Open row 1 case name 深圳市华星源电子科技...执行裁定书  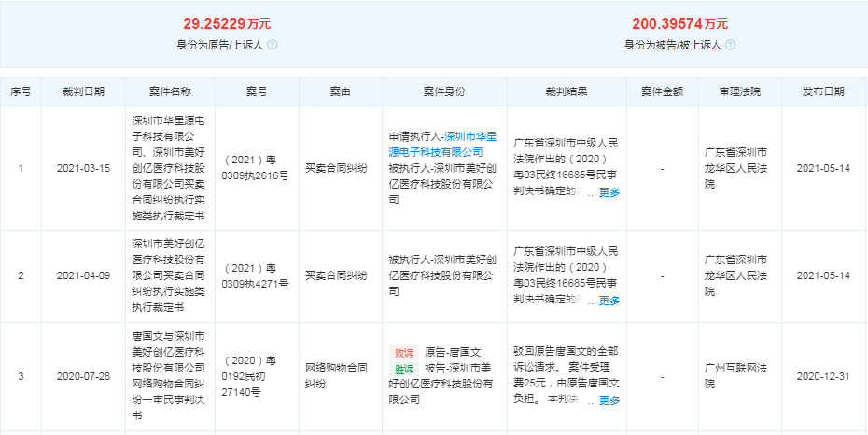coord(168,168)
